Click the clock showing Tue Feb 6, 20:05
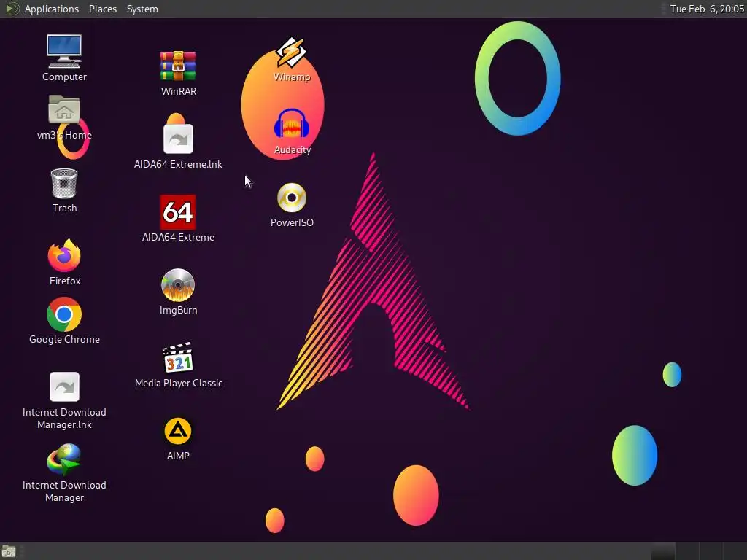The width and height of the screenshot is (747, 560). (x=706, y=9)
